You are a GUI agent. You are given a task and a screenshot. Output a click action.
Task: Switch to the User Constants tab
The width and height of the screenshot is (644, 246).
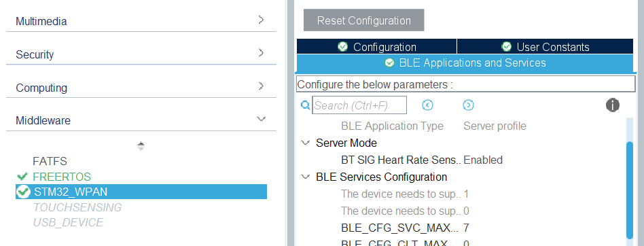(545, 46)
